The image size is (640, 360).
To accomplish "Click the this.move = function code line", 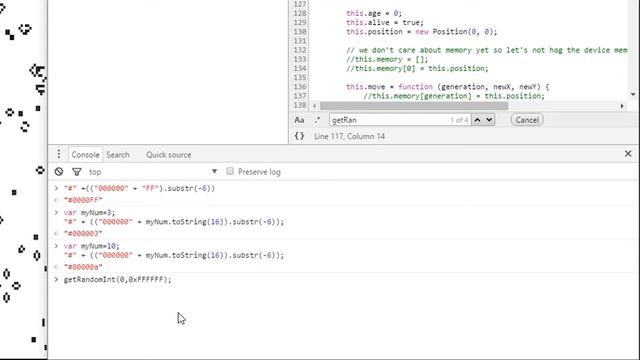I will pyautogui.click(x=447, y=87).
